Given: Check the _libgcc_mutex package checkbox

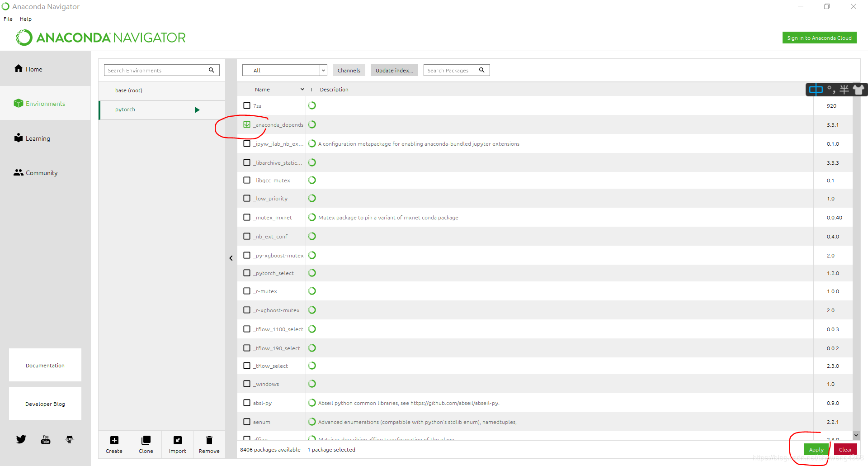Looking at the screenshot, I should click(x=247, y=180).
